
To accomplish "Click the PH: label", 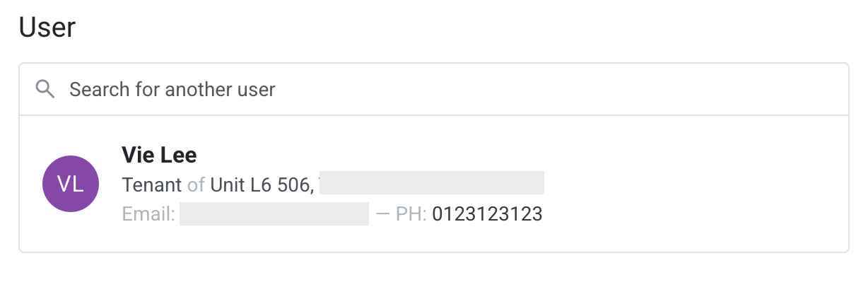I will click(x=411, y=213).
